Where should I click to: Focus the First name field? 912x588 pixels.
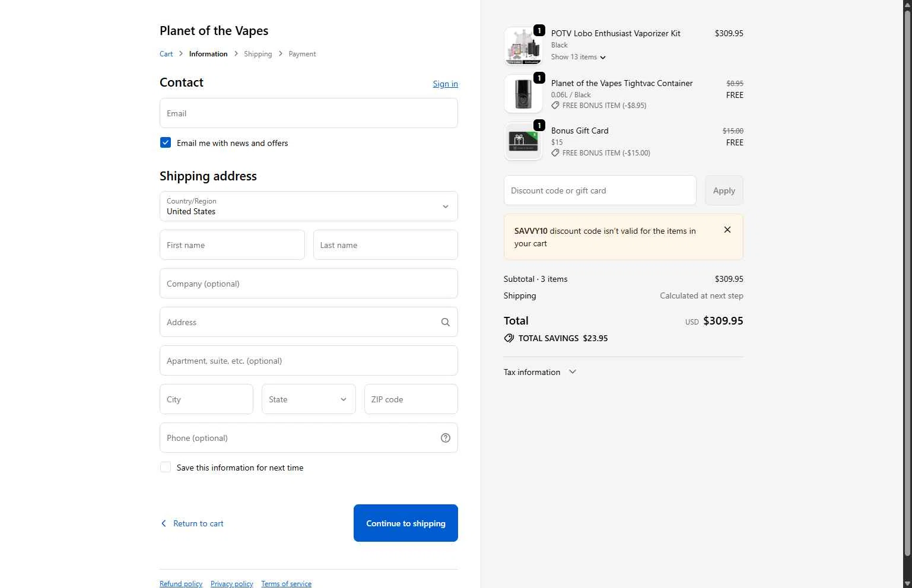tap(232, 245)
